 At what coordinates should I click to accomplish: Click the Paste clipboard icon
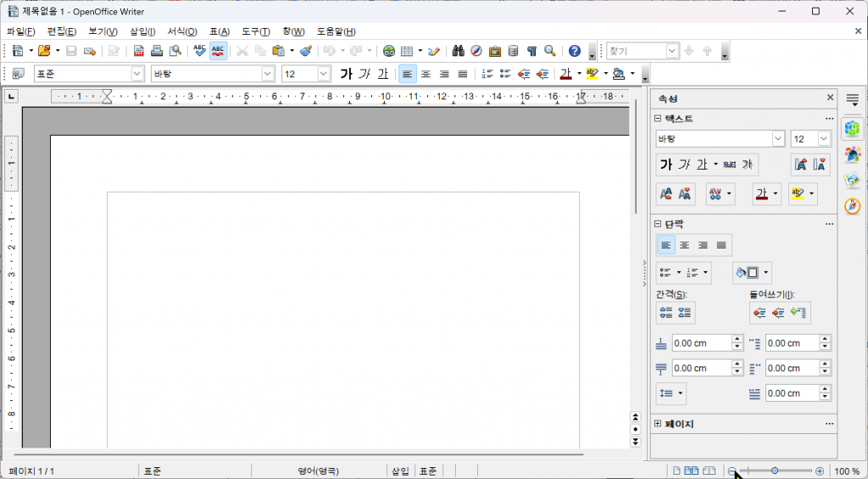point(278,51)
